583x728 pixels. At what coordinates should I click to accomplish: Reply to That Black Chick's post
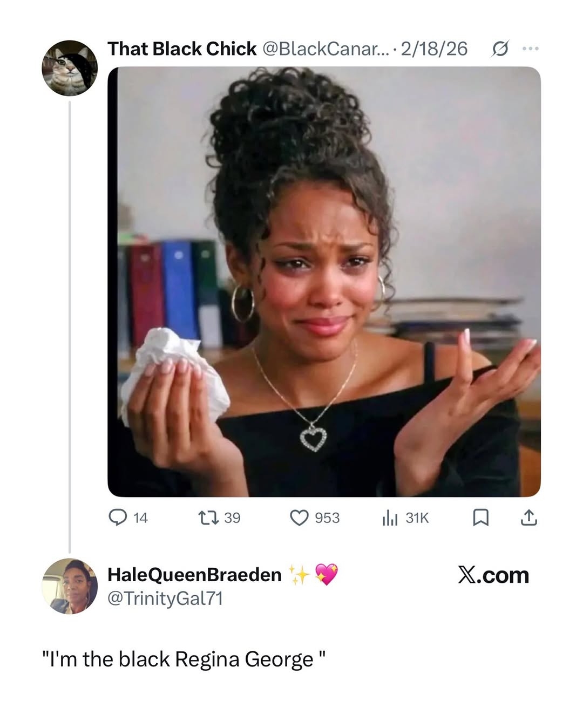coord(118,518)
